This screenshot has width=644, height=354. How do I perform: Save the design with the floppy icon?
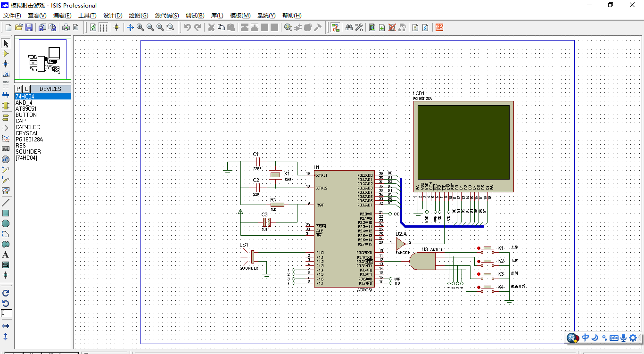[x=29, y=28]
